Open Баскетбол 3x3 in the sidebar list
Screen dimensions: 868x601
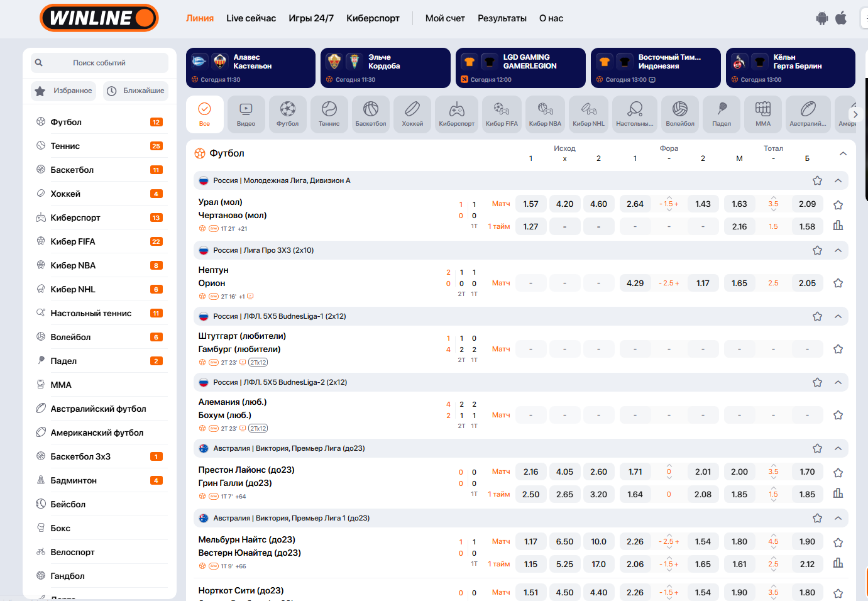pyautogui.click(x=99, y=456)
